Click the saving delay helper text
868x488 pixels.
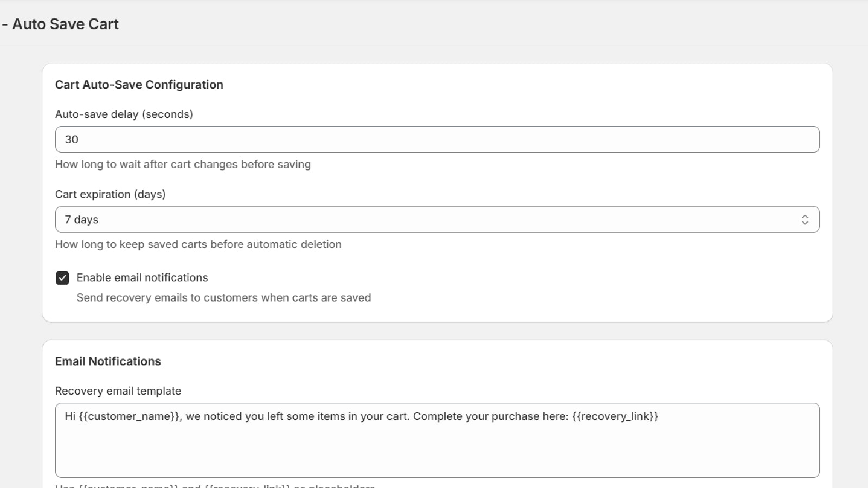pos(183,164)
